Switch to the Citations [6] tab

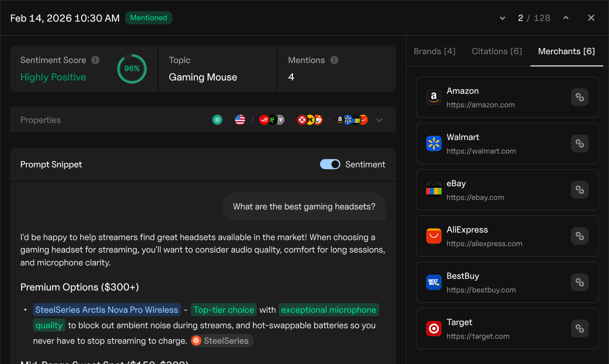click(x=497, y=51)
